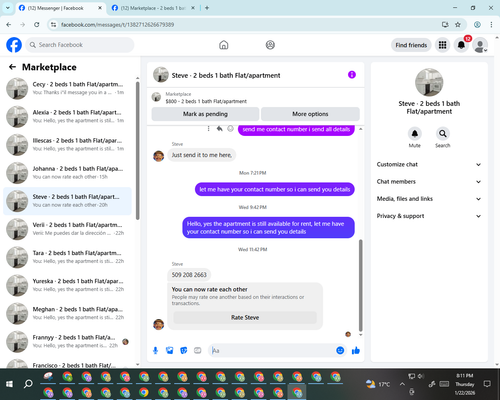Go to the Home feed icon

pos(224,45)
